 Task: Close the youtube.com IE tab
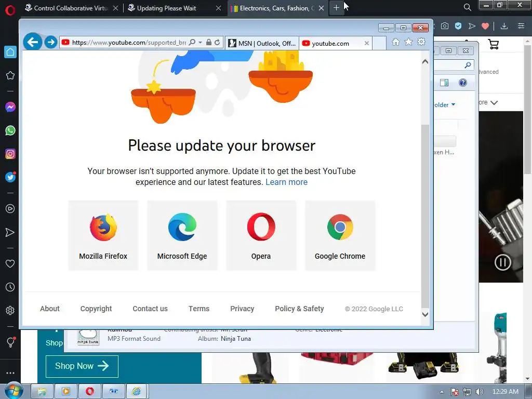tap(367, 43)
